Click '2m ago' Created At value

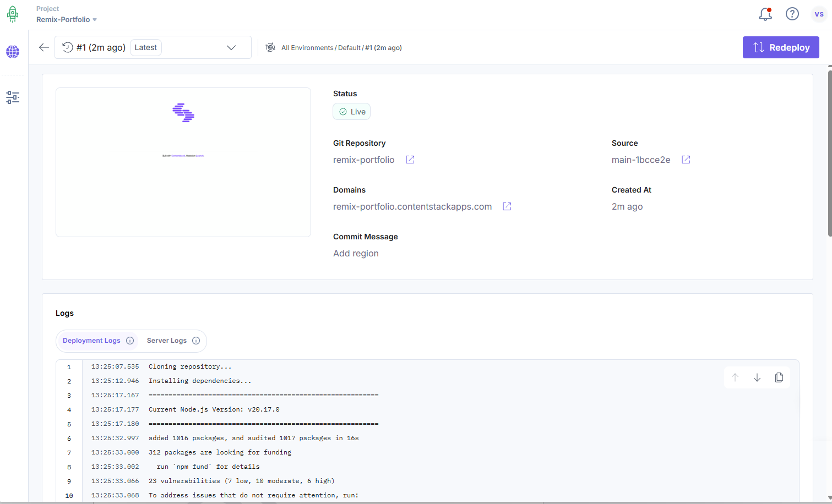click(627, 206)
